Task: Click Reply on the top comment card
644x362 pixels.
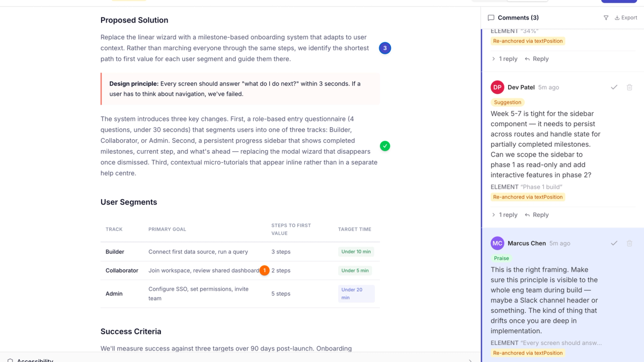Action: [536, 59]
